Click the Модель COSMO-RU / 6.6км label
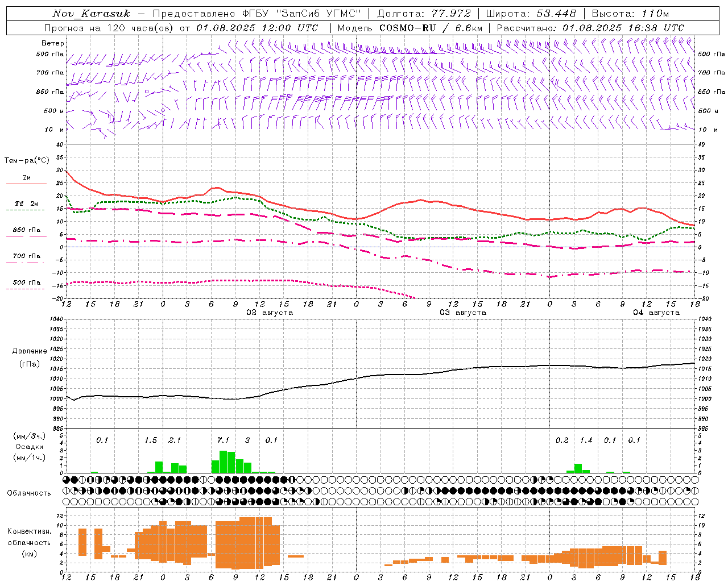The height and width of the screenshot is (582, 728). pyautogui.click(x=410, y=28)
